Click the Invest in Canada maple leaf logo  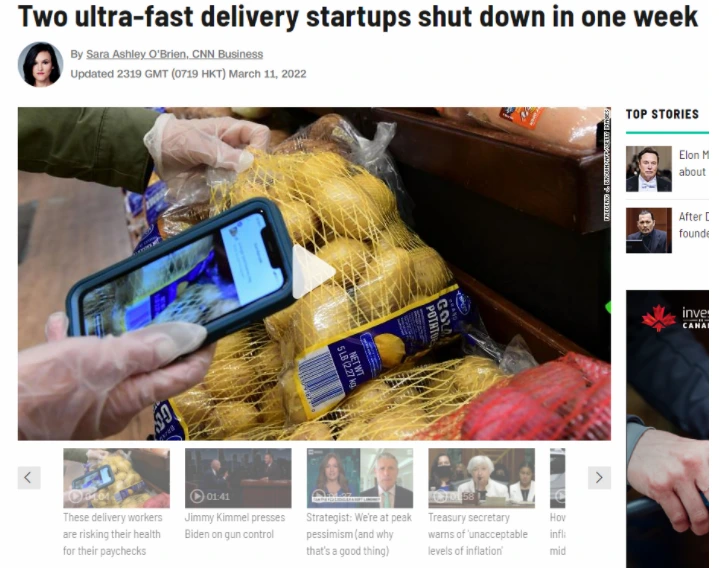(x=658, y=318)
